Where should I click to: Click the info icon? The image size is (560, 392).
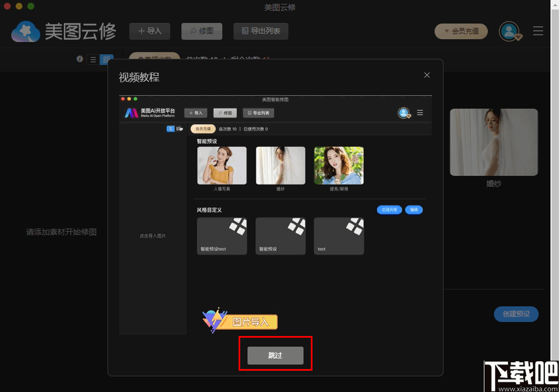(80, 59)
